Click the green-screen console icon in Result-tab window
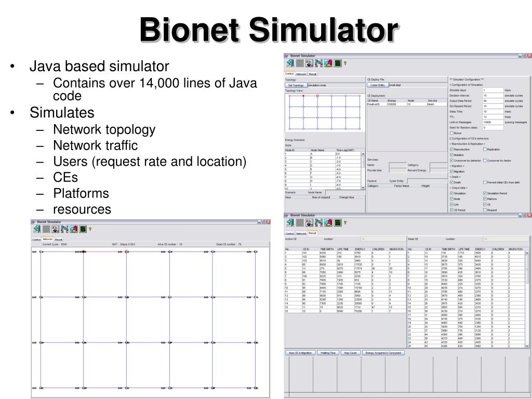The image size is (532, 399). coord(338,222)
